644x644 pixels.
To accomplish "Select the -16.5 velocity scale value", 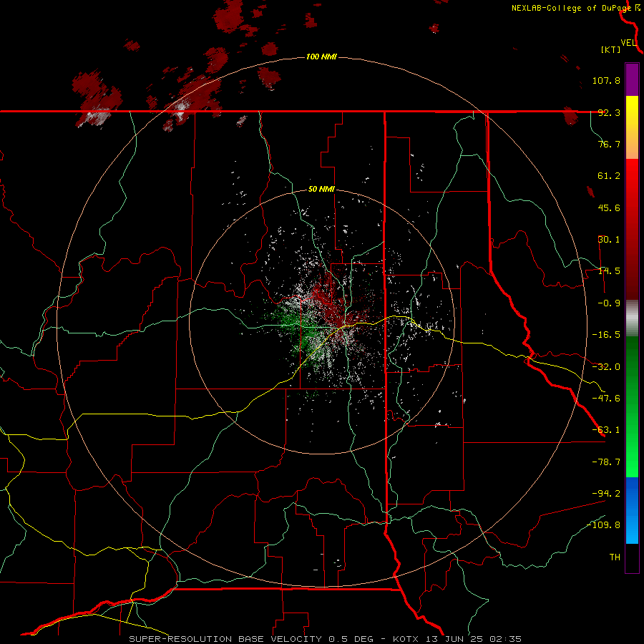I will click(x=606, y=335).
